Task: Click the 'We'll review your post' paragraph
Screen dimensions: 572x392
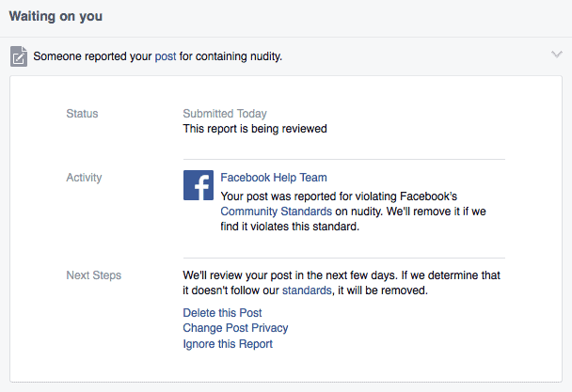Action: click(342, 283)
